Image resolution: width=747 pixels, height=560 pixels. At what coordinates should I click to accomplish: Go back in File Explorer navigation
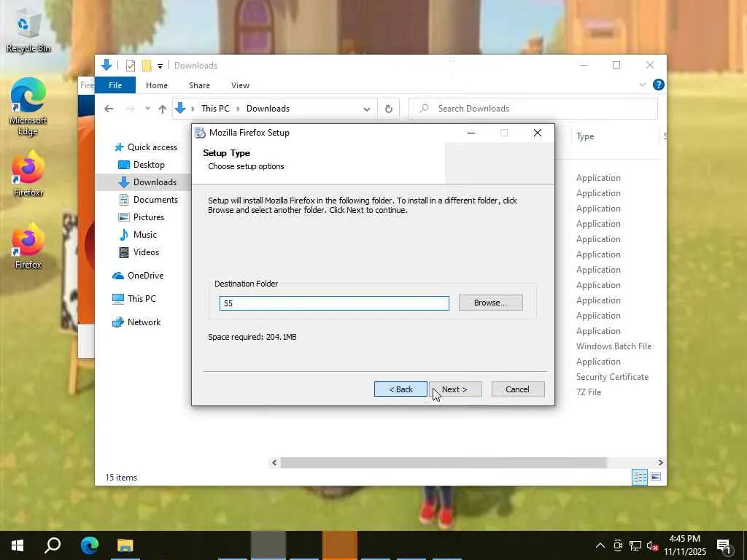click(109, 109)
